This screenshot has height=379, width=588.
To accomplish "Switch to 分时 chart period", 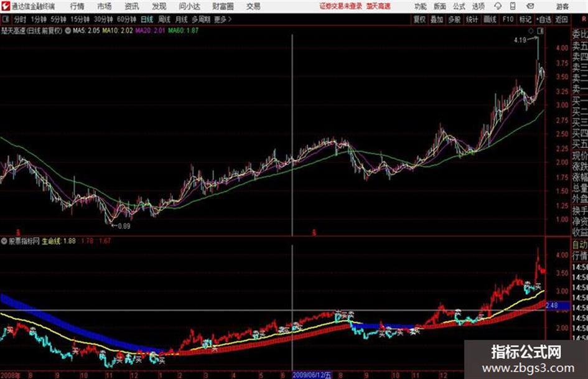I will 21,19.
